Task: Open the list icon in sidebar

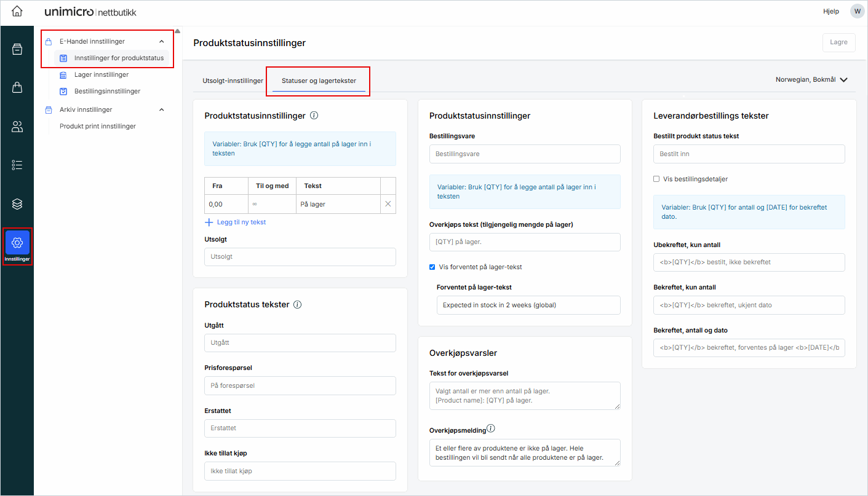Action: pyautogui.click(x=17, y=165)
